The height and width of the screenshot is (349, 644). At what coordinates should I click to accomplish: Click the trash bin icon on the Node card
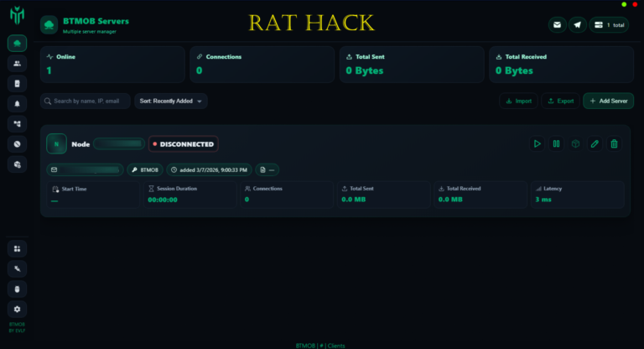click(615, 143)
